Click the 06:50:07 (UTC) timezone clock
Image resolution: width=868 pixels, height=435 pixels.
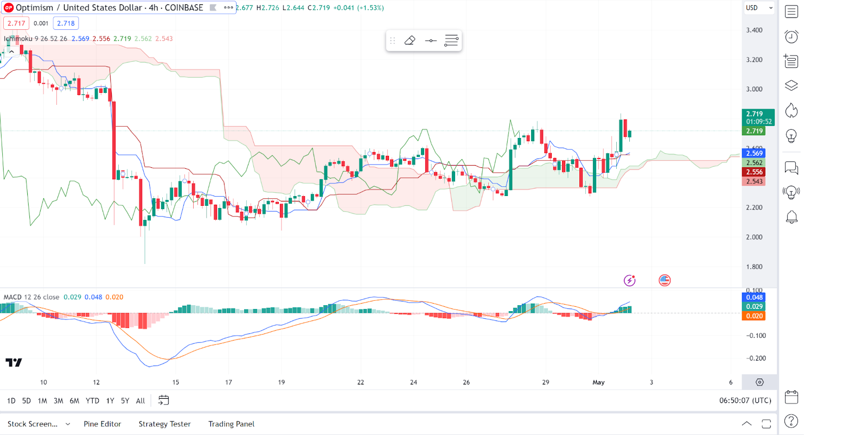(745, 400)
